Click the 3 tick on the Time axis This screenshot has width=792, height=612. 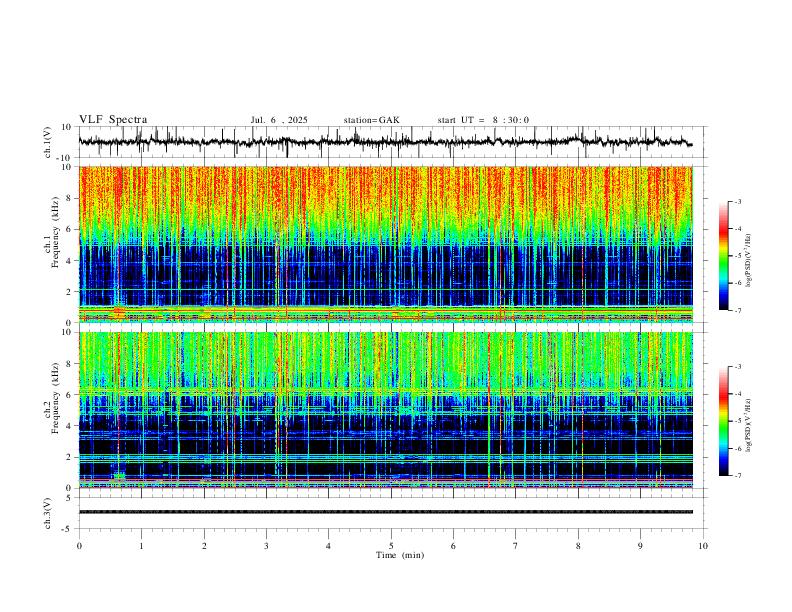click(x=266, y=546)
